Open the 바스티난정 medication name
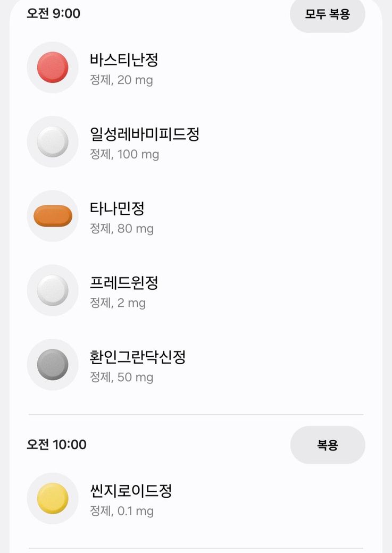This screenshot has height=553, width=392. coord(124,60)
